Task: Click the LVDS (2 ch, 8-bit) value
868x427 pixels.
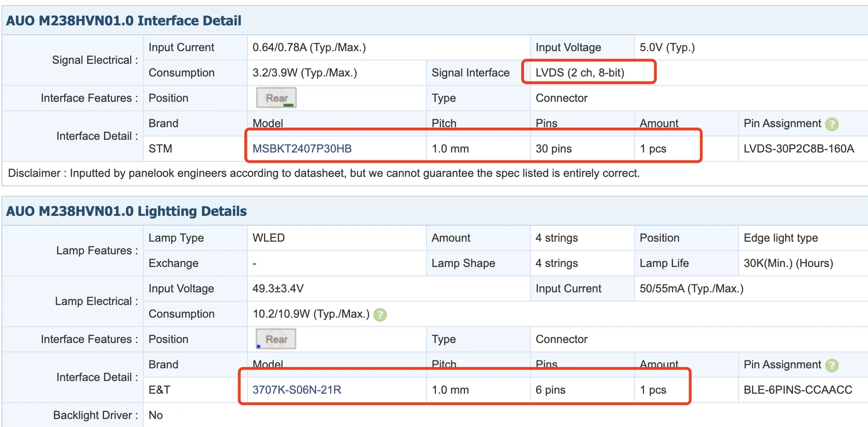Action: click(x=580, y=73)
